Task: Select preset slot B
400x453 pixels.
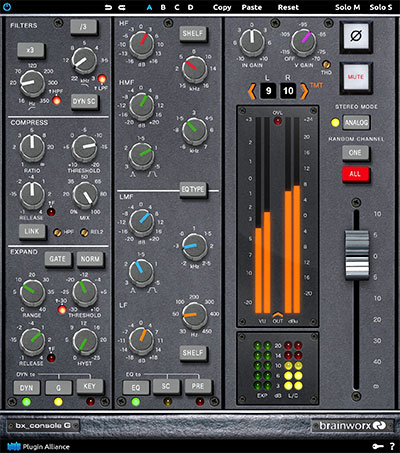Action: pyautogui.click(x=163, y=7)
